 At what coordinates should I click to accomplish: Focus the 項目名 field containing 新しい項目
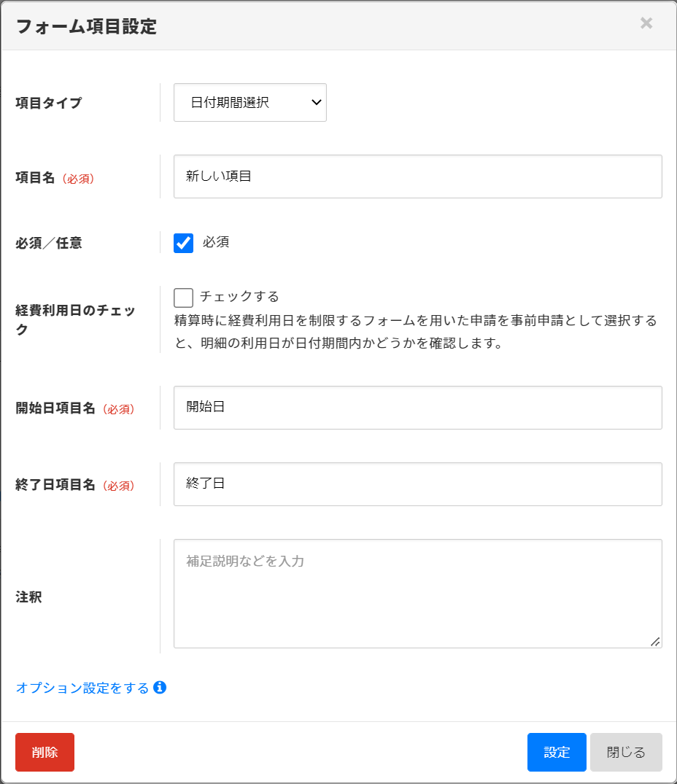pyautogui.click(x=417, y=176)
